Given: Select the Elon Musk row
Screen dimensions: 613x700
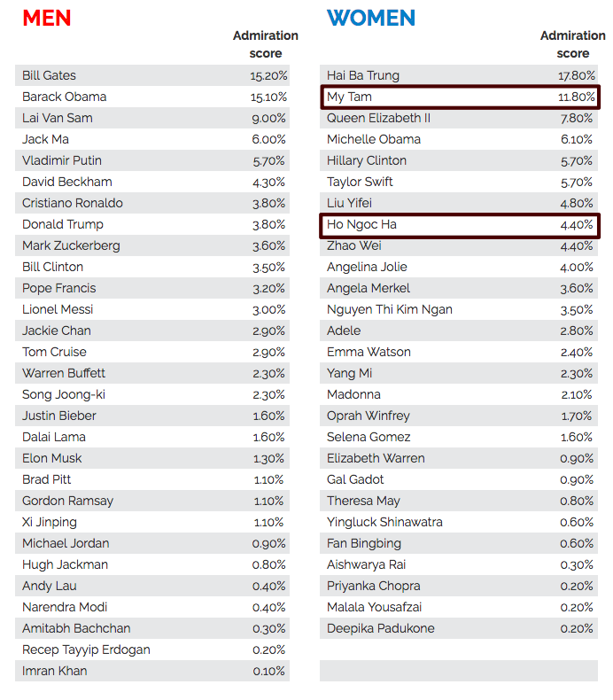Looking at the screenshot, I should tap(152, 458).
